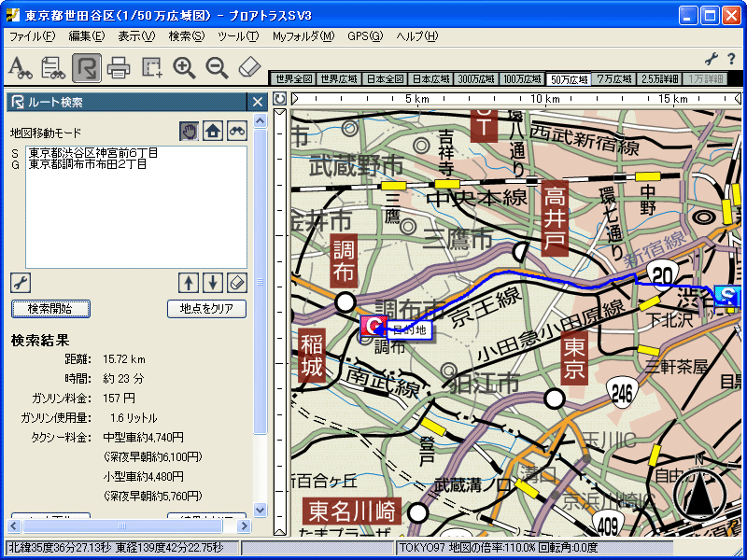Image resolution: width=747 pixels, height=560 pixels.
Task: Click the 目的地 label on map
Action: pyautogui.click(x=409, y=330)
